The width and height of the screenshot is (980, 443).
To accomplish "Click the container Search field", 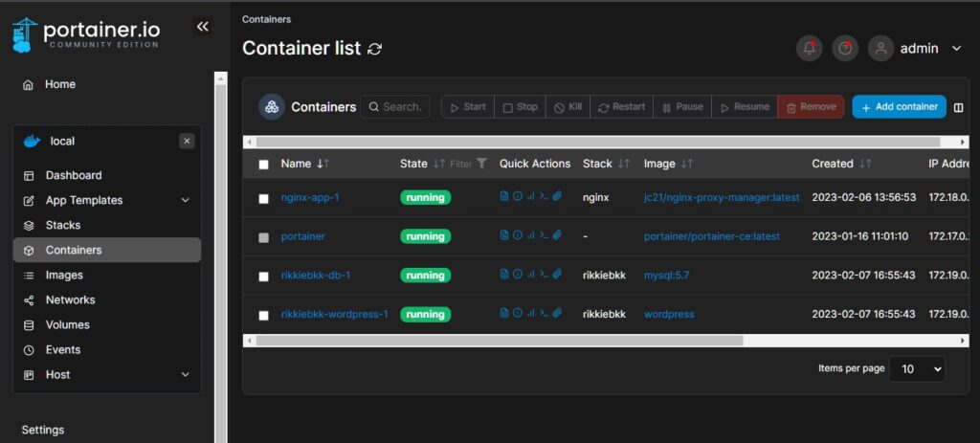I will [395, 107].
